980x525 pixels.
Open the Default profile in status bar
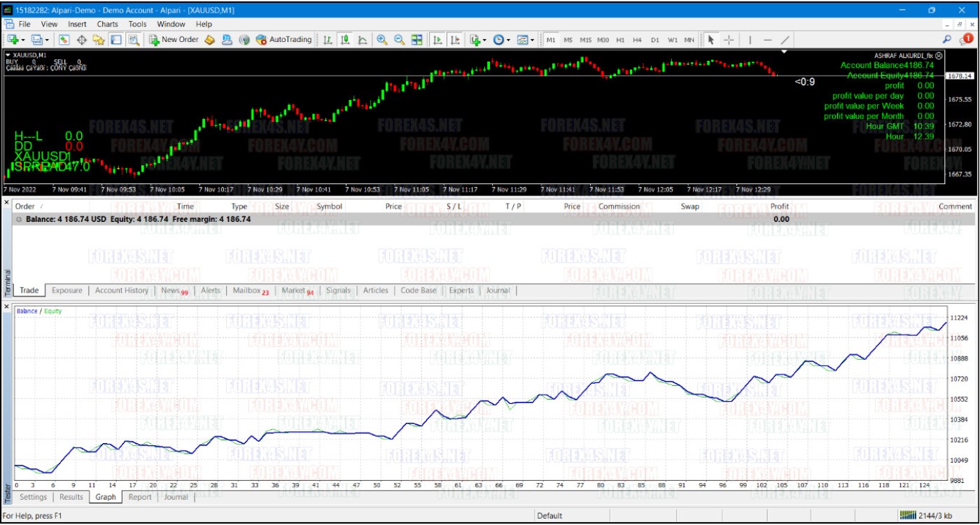pyautogui.click(x=549, y=516)
